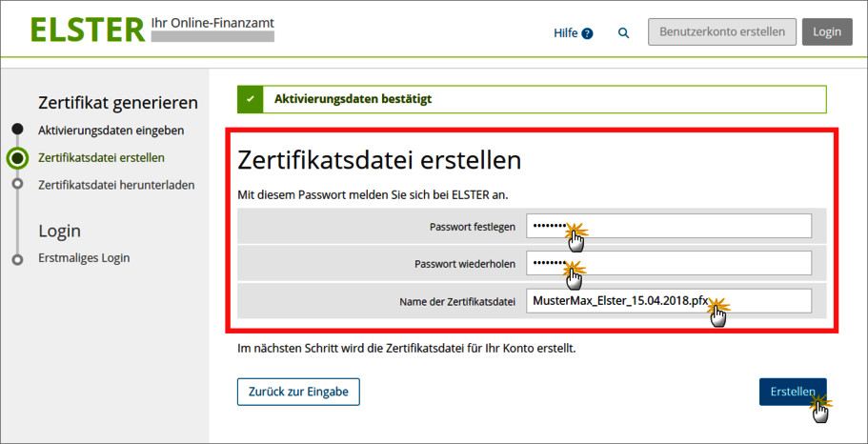Click the green checkmark confirmation icon
The image size is (868, 444).
tap(251, 100)
